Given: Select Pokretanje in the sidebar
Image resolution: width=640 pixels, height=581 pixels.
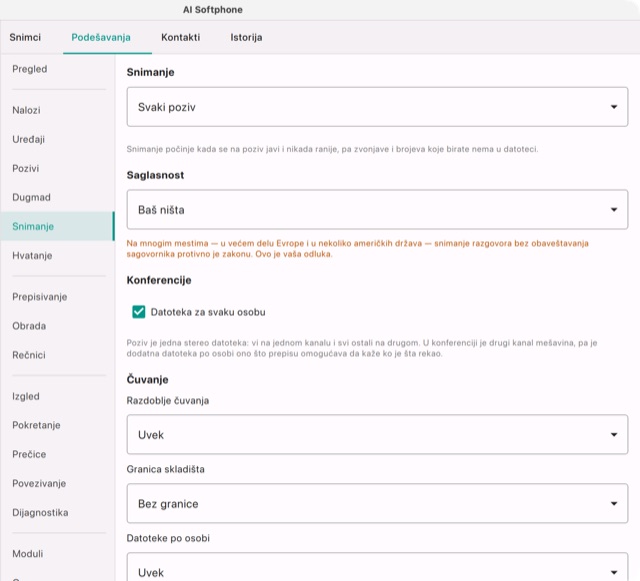Looking at the screenshot, I should [x=57, y=425].
